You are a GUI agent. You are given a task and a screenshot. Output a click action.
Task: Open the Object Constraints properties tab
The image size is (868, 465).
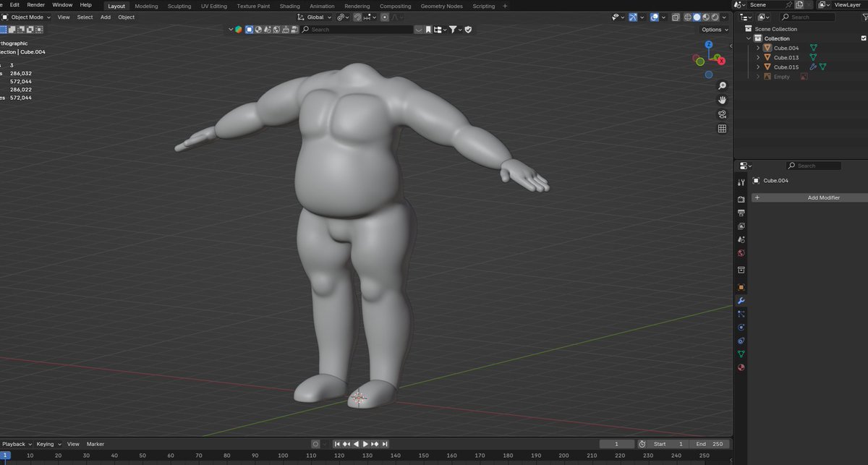point(741,341)
